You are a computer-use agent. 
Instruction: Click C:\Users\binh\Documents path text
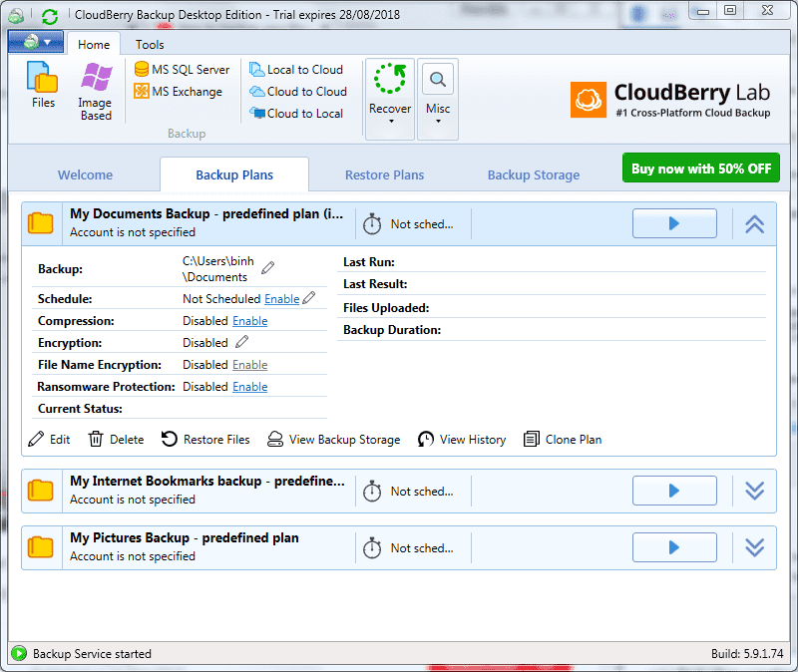coord(218,269)
